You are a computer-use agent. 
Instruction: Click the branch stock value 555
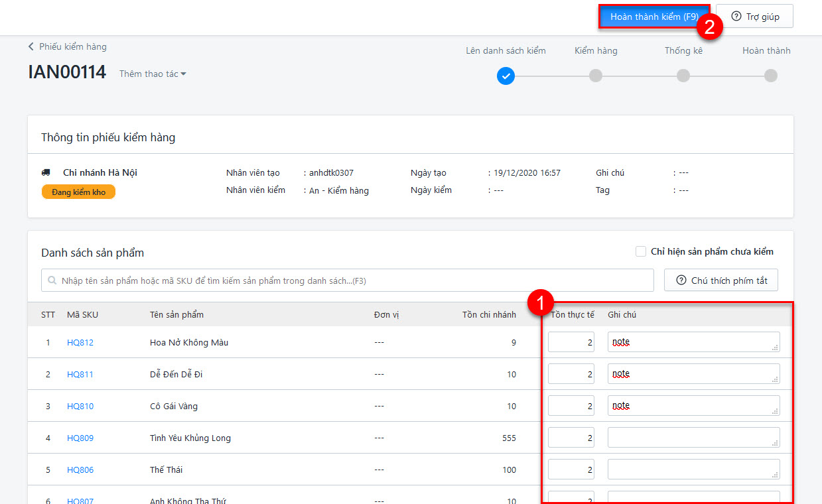pos(509,438)
